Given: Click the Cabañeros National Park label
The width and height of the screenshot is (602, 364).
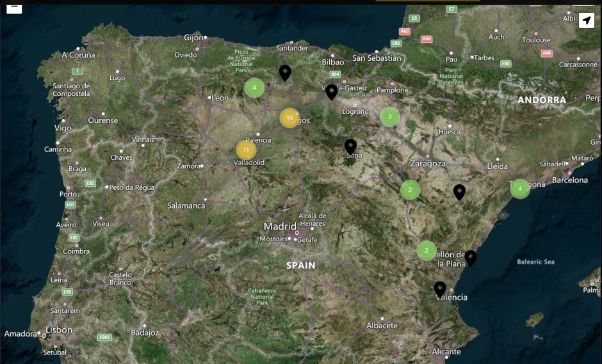Looking at the screenshot, I should (x=262, y=297).
